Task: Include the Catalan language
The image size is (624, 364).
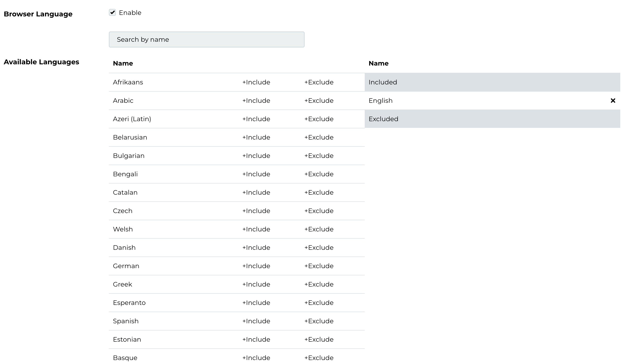Action: click(256, 192)
